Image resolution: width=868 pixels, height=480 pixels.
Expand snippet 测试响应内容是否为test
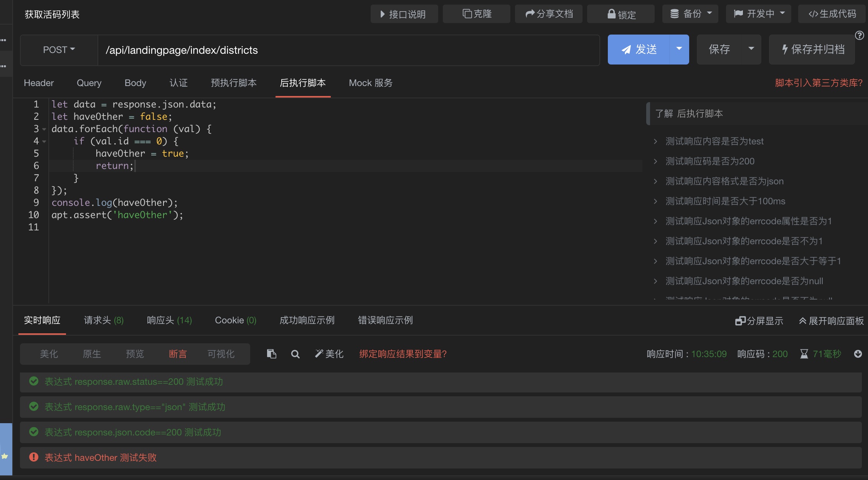[714, 141]
